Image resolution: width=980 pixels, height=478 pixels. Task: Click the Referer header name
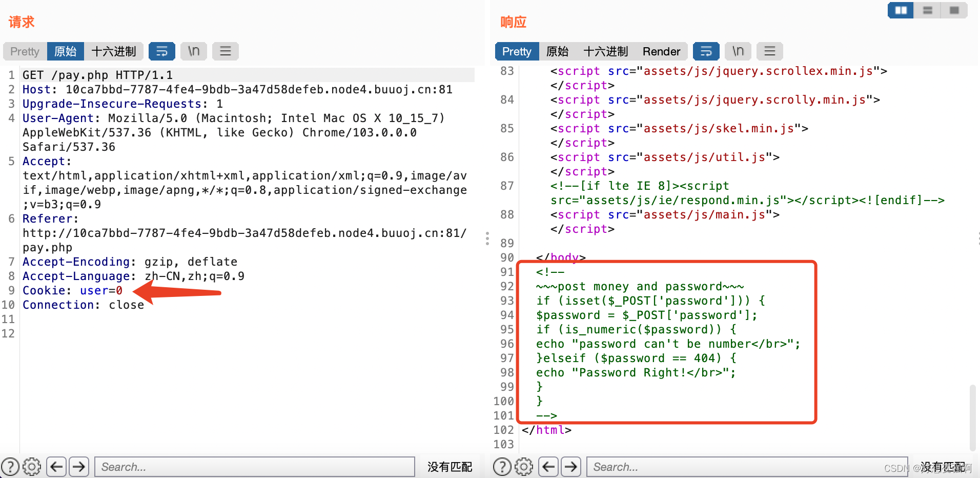[x=50, y=218]
